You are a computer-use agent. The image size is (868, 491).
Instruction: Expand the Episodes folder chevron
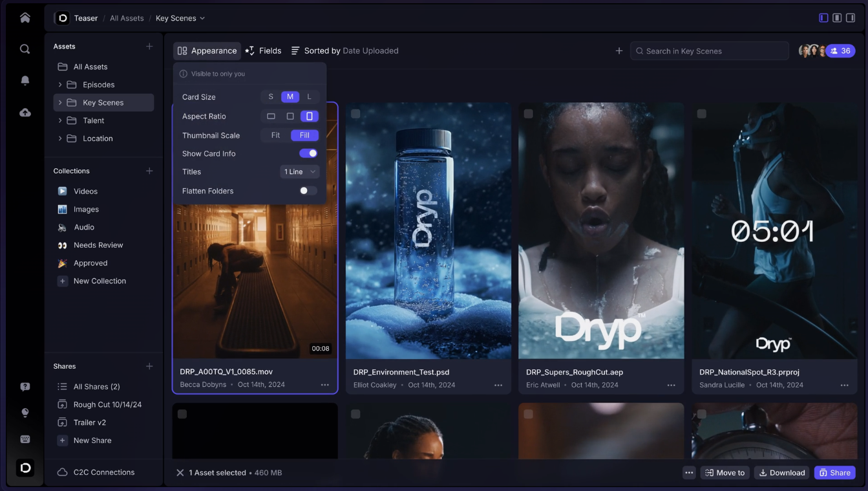60,85
